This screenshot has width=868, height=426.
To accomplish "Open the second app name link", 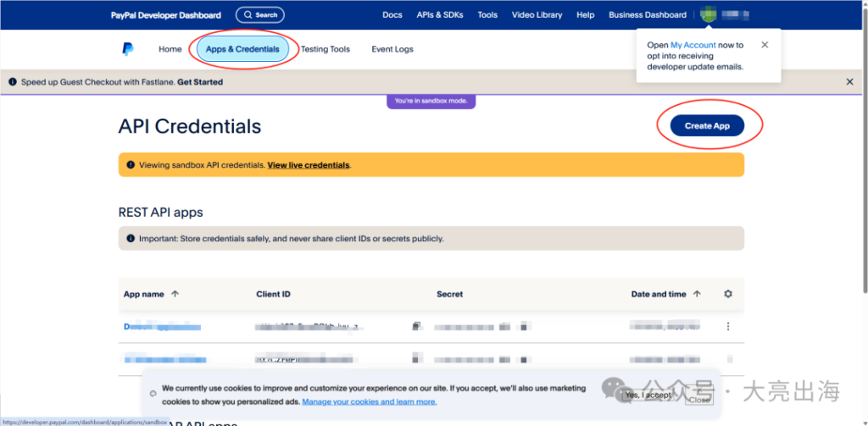I will [x=164, y=360].
